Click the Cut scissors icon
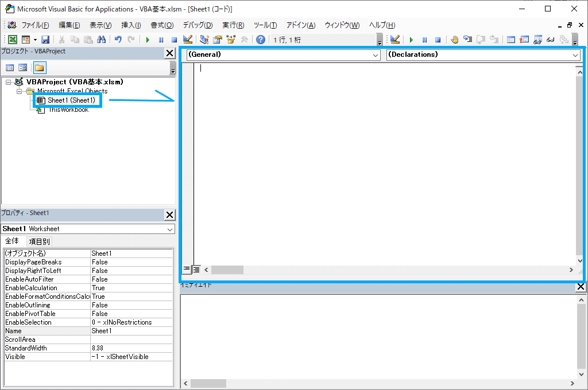588x390 pixels. (62, 40)
